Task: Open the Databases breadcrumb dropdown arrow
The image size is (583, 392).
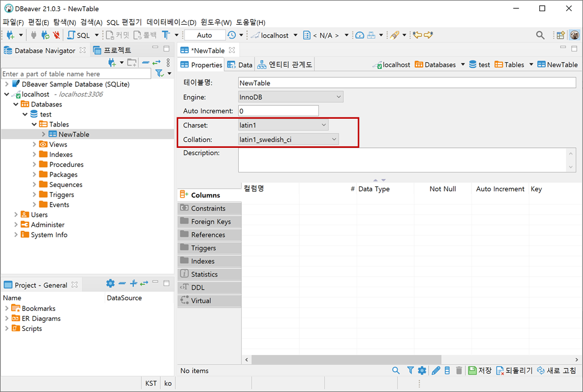Action: click(x=463, y=64)
